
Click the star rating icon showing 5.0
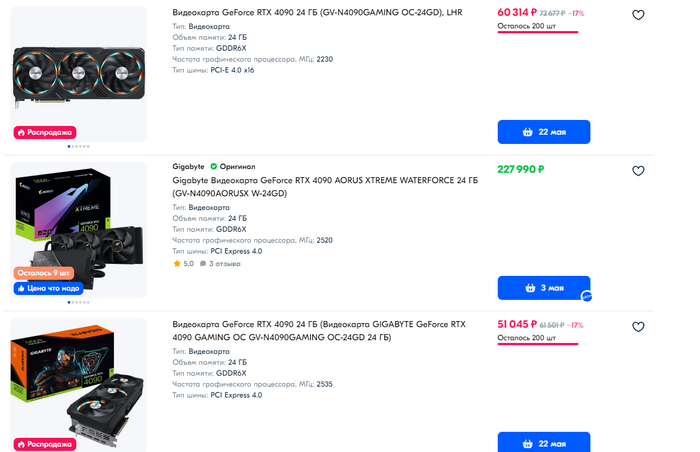177,264
